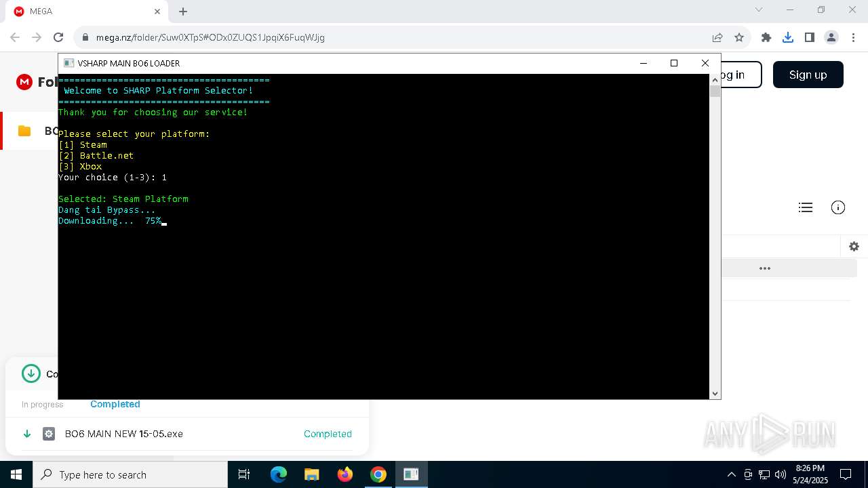868x488 pixels.
Task: Minimize the VSHARP MAIN BO6 LOADER window
Action: pos(643,63)
